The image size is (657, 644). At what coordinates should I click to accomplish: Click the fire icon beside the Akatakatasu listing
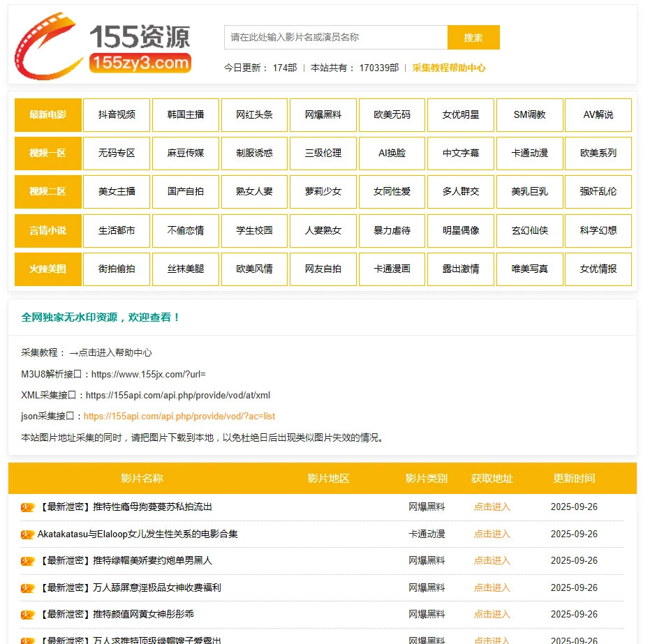pos(27,534)
